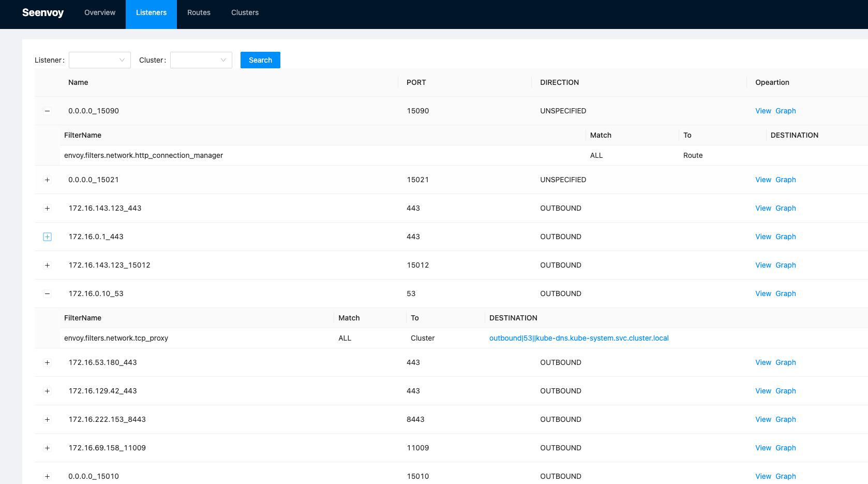Switch to the Routes tab
This screenshot has height=484, width=868.
point(199,12)
